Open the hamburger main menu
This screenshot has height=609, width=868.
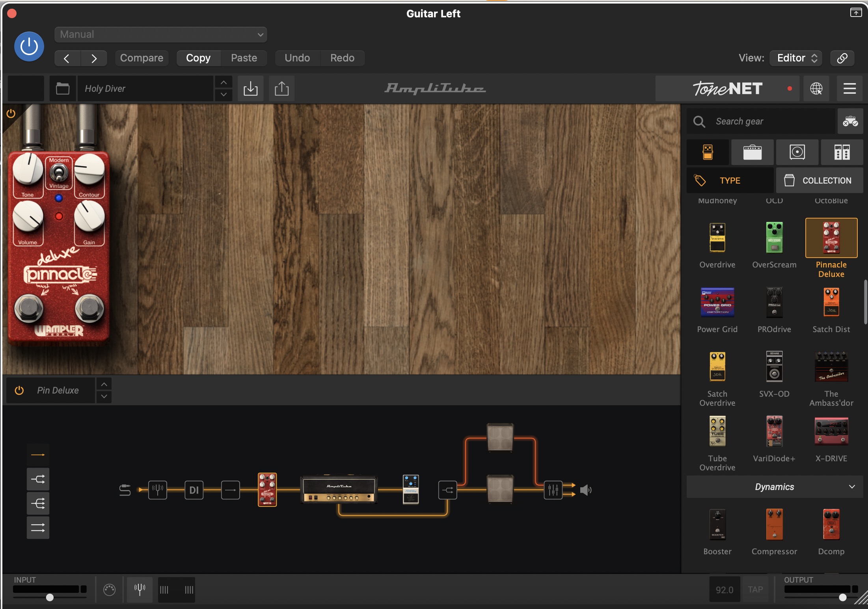coord(849,88)
